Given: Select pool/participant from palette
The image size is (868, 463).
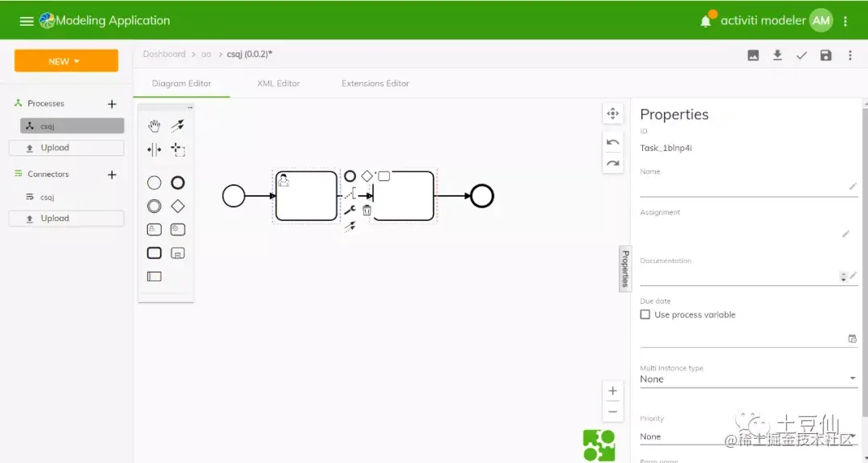Looking at the screenshot, I should tap(154, 277).
